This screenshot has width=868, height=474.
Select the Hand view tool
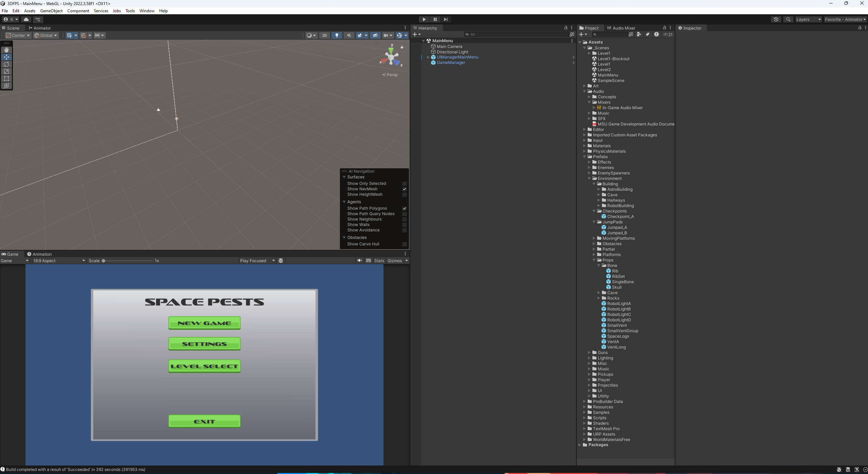pos(6,50)
